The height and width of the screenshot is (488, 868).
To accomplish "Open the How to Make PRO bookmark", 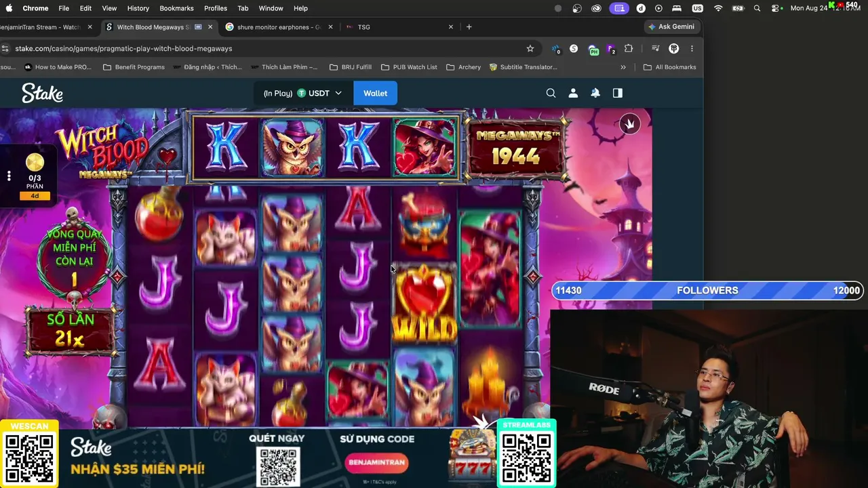I will 58,67.
